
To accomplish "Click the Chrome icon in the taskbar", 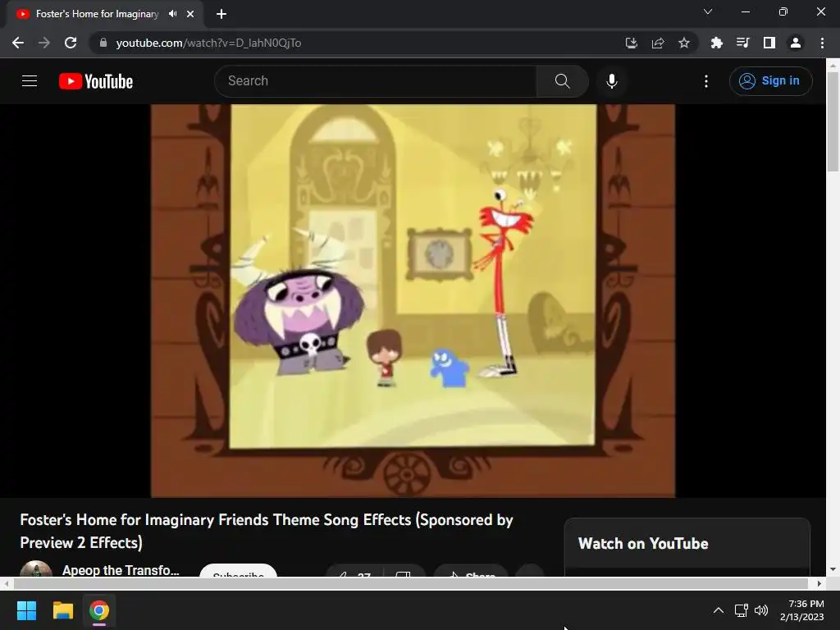I will pyautogui.click(x=99, y=610).
